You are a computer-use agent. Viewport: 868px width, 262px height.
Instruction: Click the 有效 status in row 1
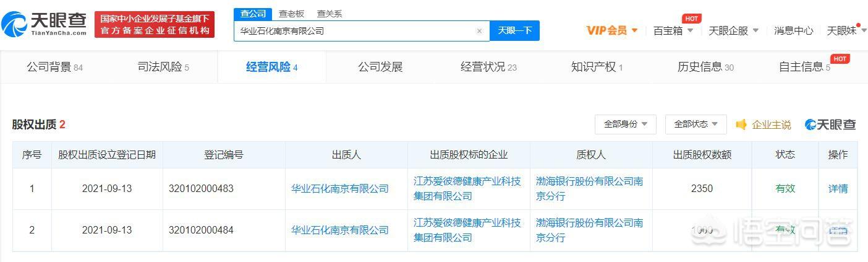pos(785,189)
